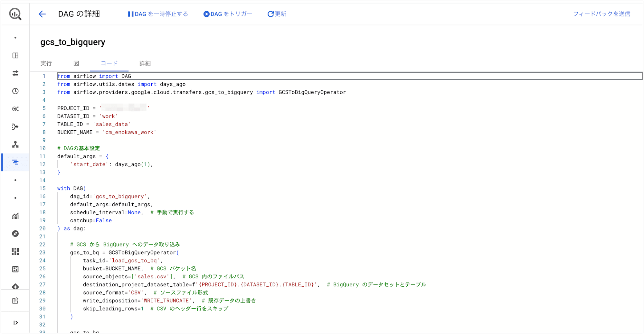Open Analytics Hub sharing icon in sidebar

15,109
